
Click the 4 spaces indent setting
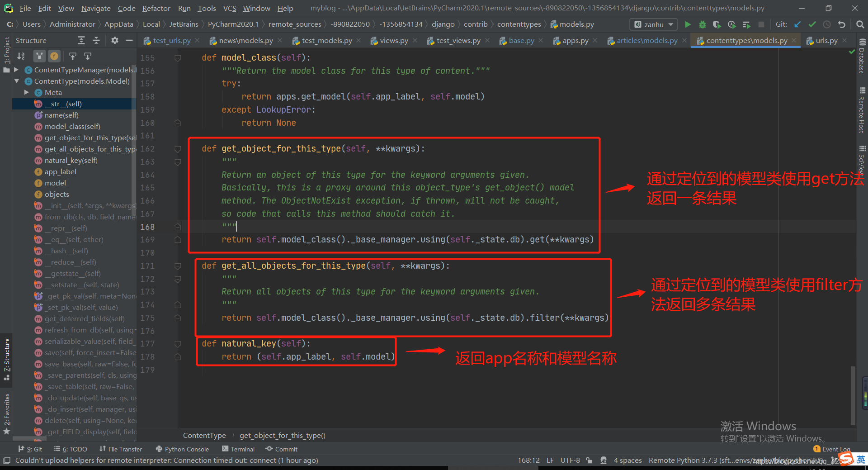(x=627, y=461)
